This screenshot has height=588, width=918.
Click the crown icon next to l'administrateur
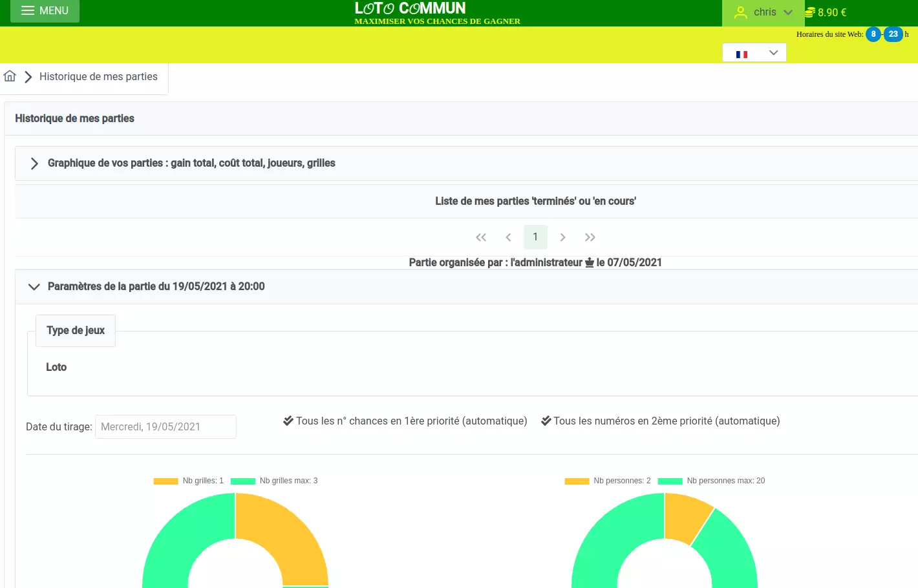[x=590, y=262]
